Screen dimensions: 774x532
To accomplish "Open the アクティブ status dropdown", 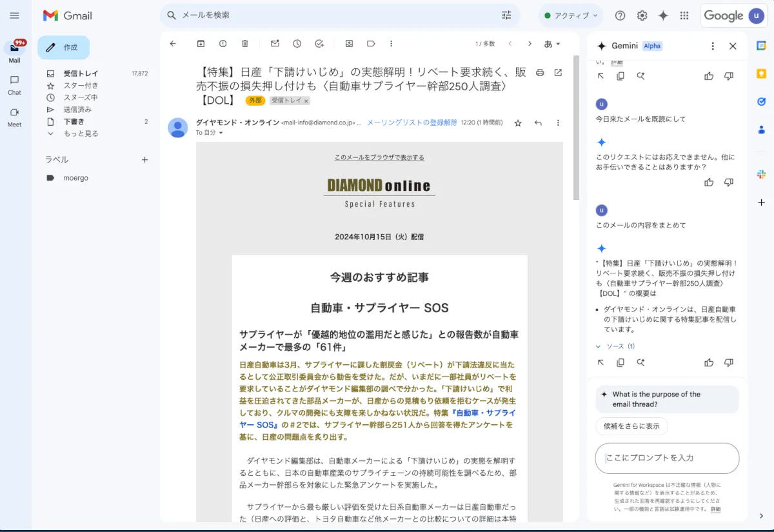I will click(570, 15).
